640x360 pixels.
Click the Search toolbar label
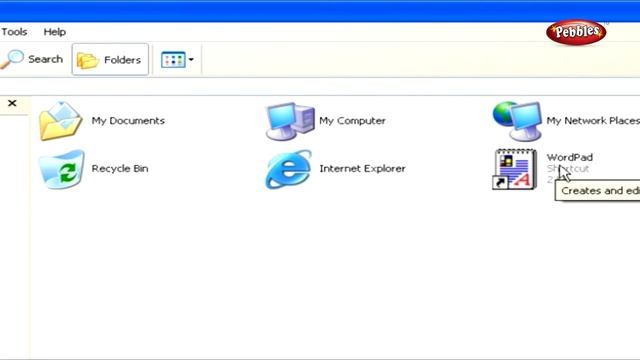pos(46,59)
